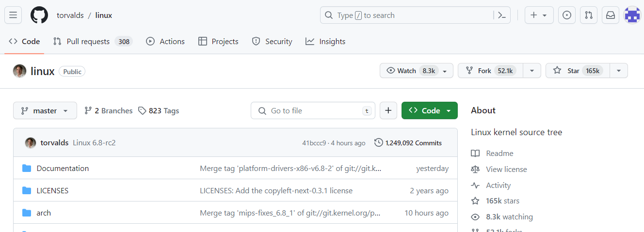Open the issues icon in header
This screenshot has width=644, height=232.
click(566, 15)
